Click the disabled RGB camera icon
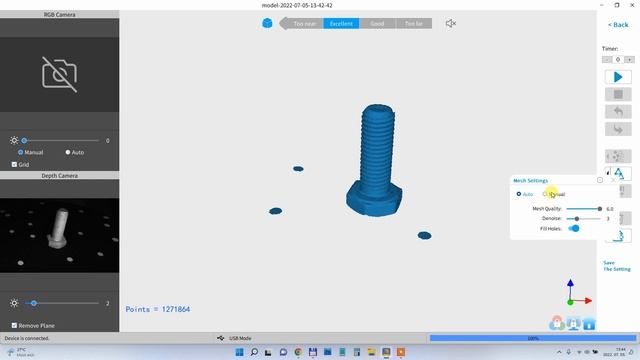This screenshot has height=360, width=640. pos(60,74)
